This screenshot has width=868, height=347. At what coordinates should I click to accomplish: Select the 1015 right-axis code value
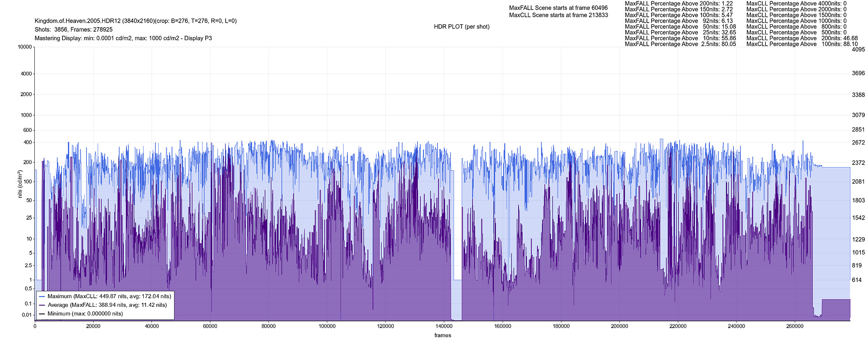click(858, 253)
